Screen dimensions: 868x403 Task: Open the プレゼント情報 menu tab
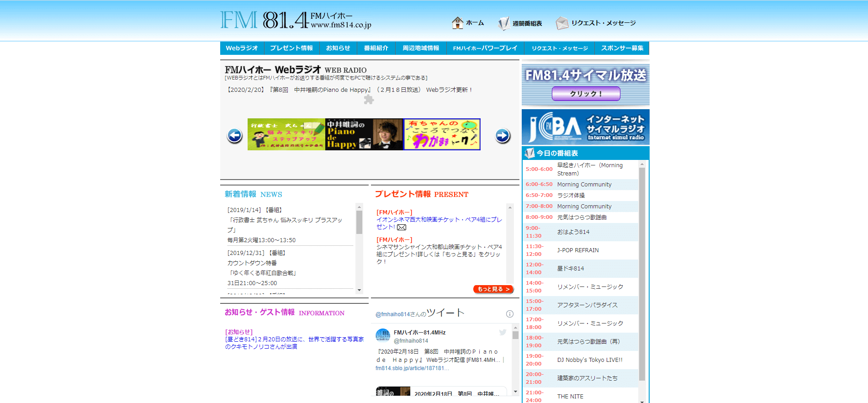click(x=291, y=48)
